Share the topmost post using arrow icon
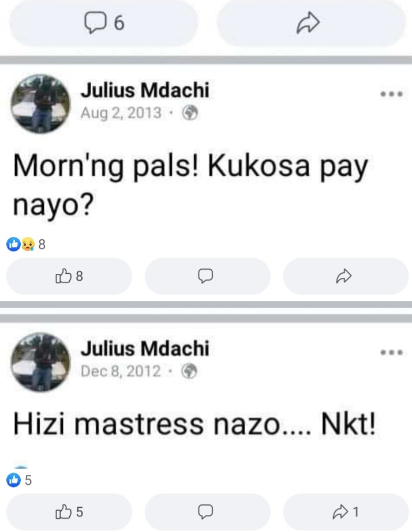The width and height of the screenshot is (412, 532). tap(311, 23)
